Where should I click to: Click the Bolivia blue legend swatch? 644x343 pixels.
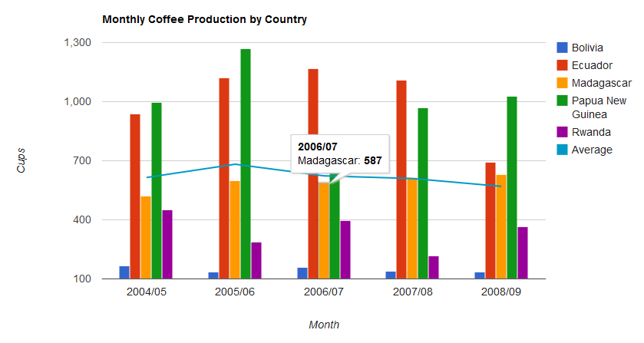point(562,48)
